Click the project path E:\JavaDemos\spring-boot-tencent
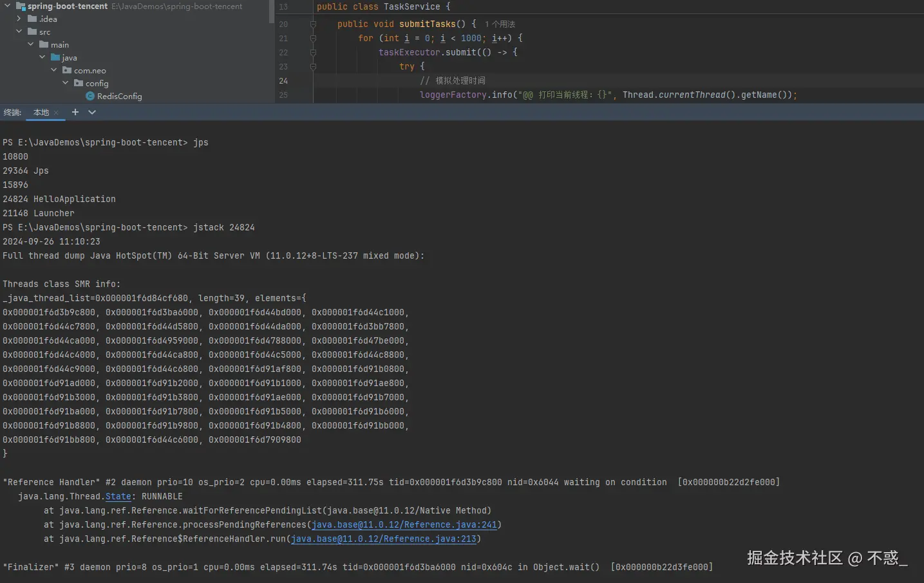 click(x=177, y=6)
